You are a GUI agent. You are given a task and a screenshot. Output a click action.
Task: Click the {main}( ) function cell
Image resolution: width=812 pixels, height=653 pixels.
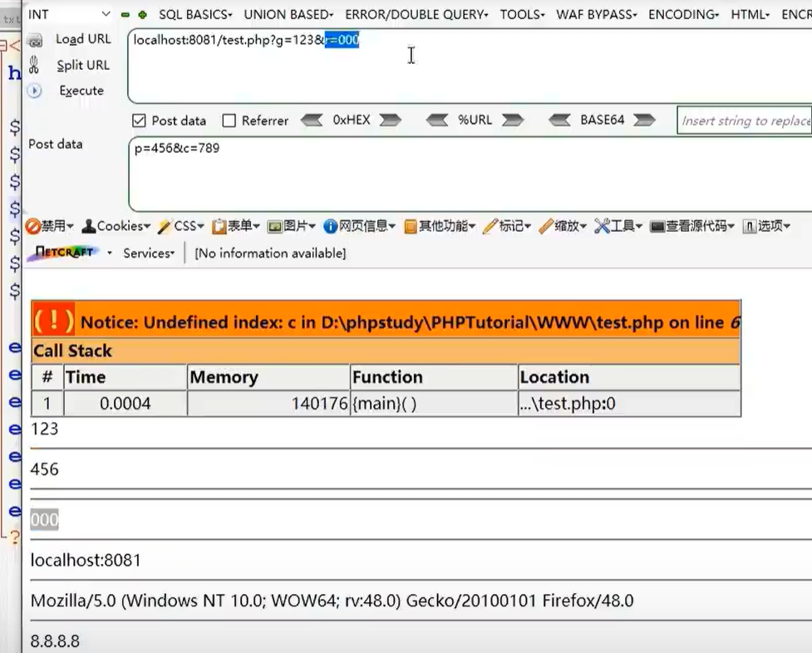(x=434, y=404)
